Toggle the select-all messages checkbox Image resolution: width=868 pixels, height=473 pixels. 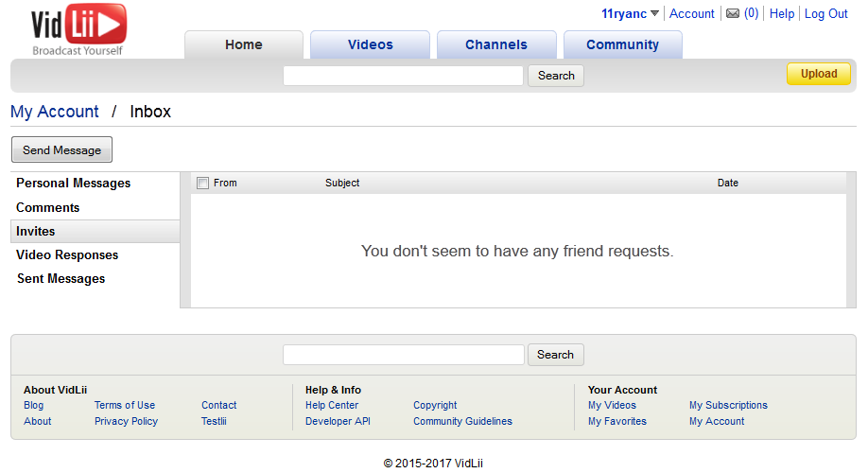pyautogui.click(x=202, y=184)
